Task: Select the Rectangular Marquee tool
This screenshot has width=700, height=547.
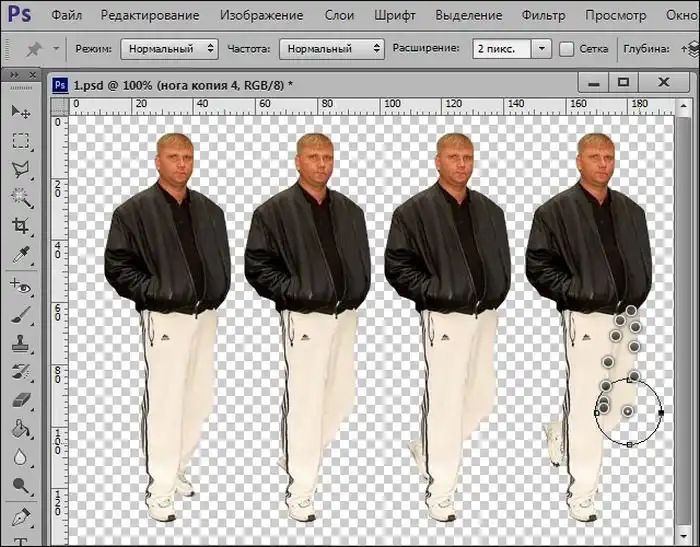Action: click(20, 140)
